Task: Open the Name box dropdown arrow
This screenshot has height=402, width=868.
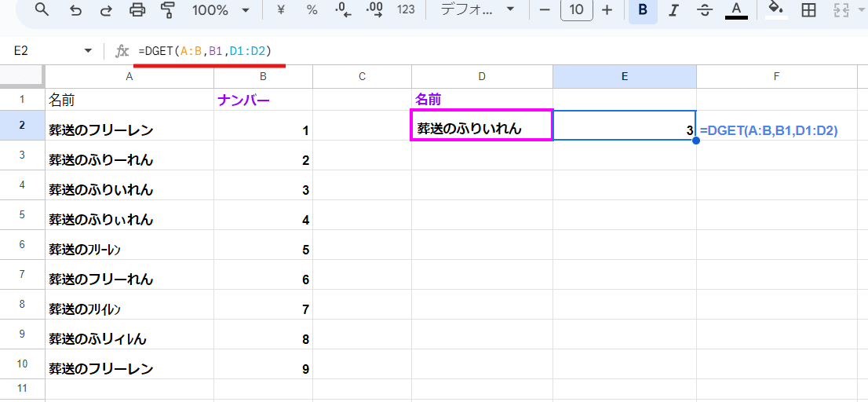Action: 88,51
